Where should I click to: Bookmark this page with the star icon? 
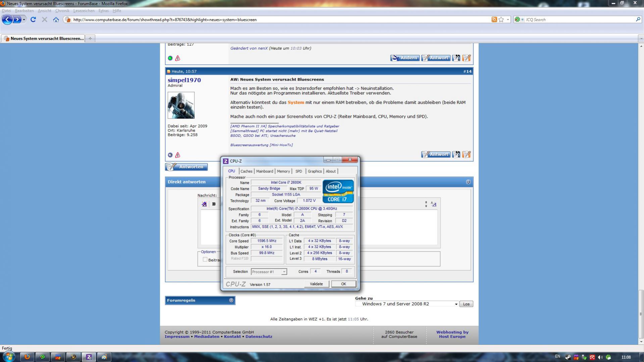[x=501, y=19]
